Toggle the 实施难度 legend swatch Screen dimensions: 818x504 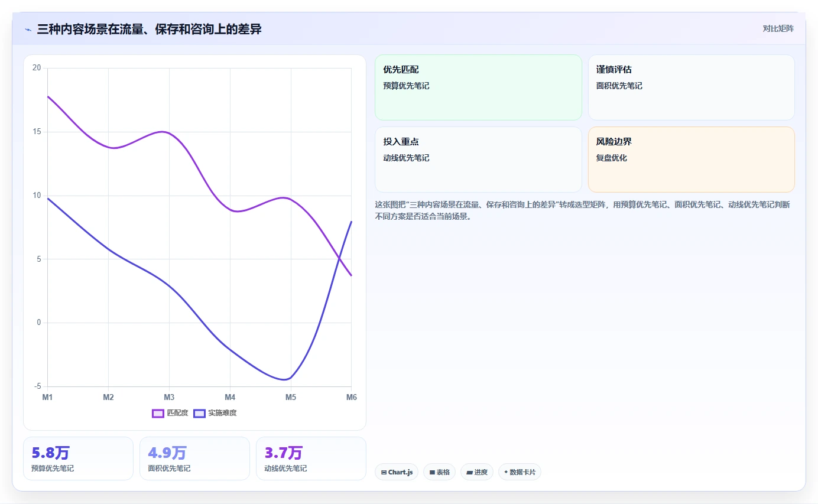tap(199, 413)
